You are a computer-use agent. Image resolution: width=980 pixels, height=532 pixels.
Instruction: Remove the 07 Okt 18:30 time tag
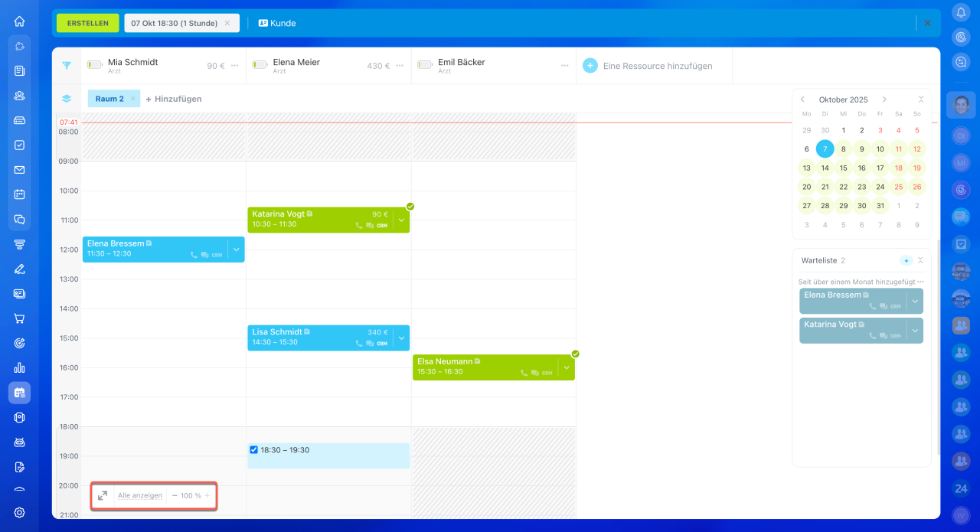(x=227, y=23)
